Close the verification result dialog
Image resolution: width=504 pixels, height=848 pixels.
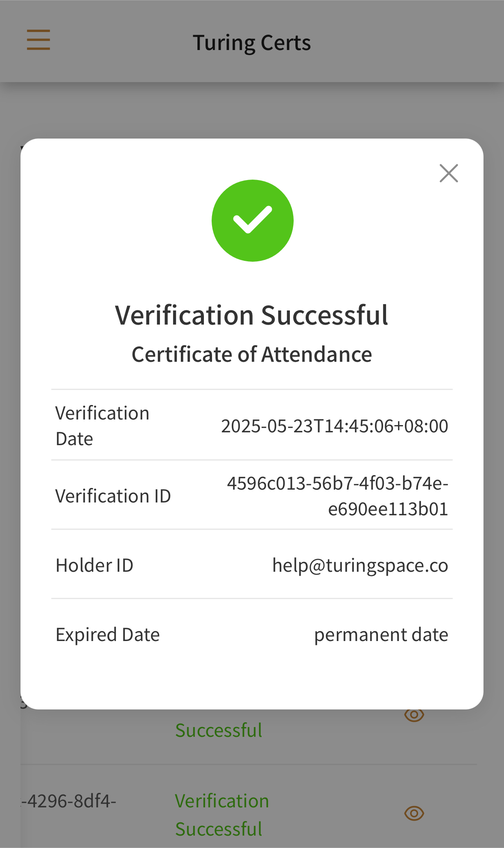coord(448,173)
